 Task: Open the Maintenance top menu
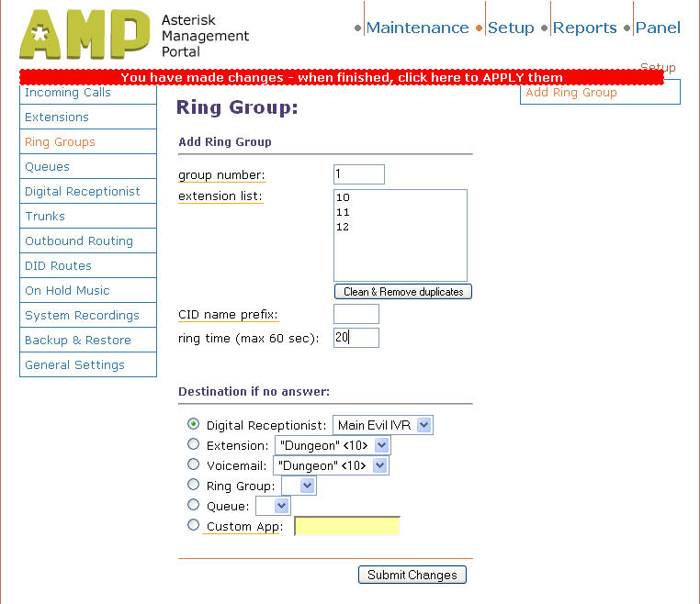pyautogui.click(x=417, y=28)
